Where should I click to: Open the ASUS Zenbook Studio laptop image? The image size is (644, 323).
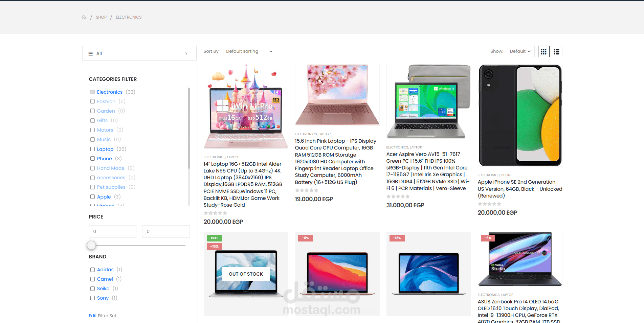[520, 259]
